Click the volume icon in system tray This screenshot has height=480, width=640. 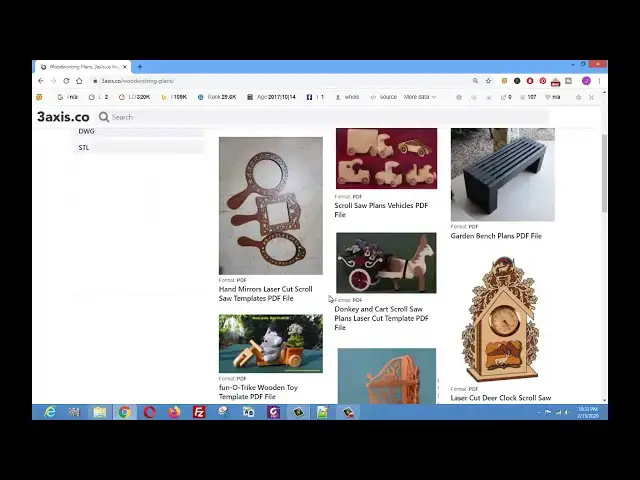coord(567,413)
